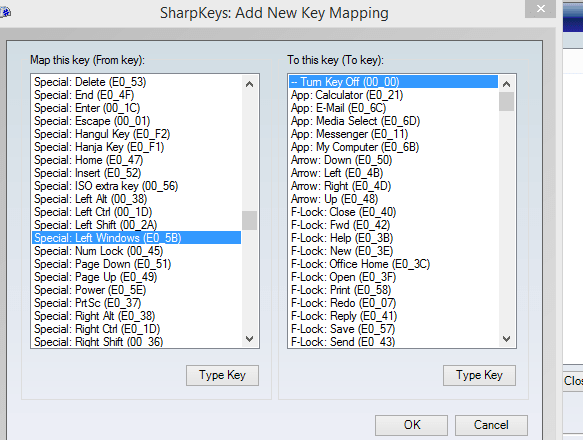The height and width of the screenshot is (440, 583).
Task: Select App: Media Select (E0_6D)
Action: (x=393, y=121)
